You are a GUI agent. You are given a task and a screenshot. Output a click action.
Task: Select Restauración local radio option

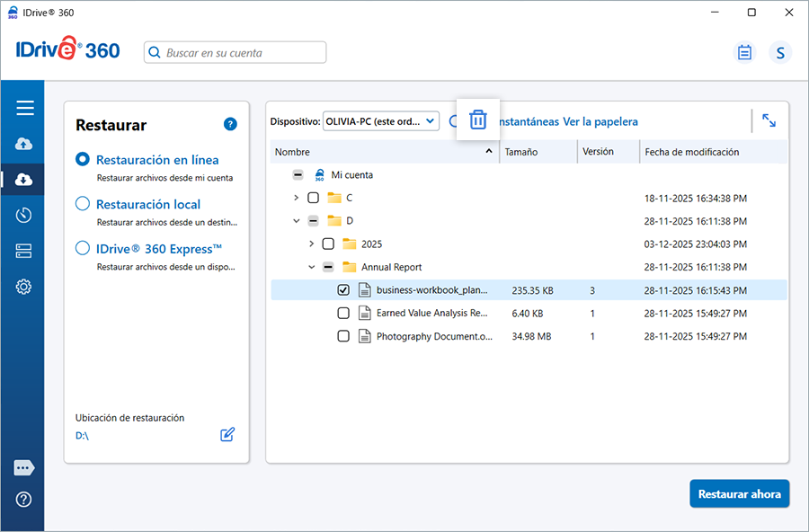coord(83,204)
